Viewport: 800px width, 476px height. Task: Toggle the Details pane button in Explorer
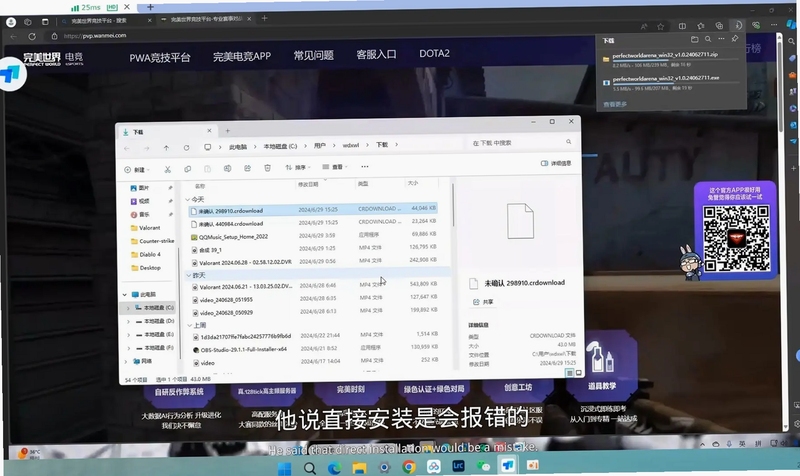556,163
